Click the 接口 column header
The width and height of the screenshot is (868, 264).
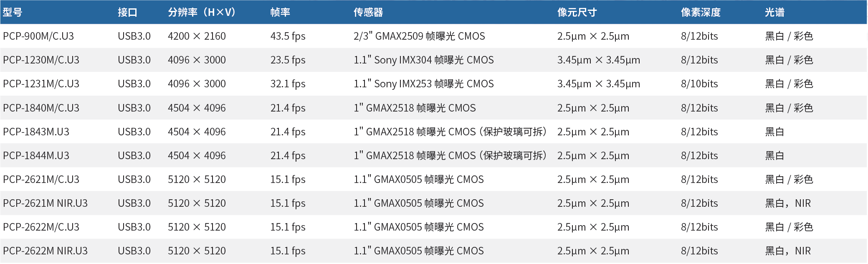point(127,13)
